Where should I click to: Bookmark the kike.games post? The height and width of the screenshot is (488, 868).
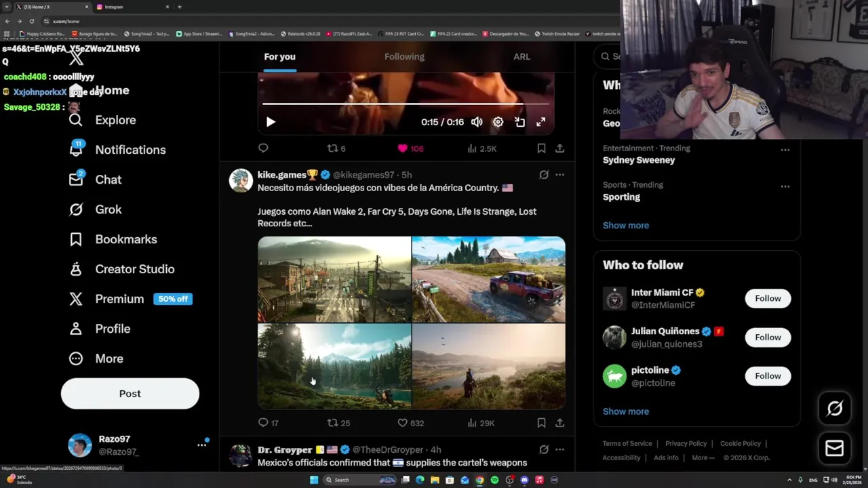pos(541,422)
